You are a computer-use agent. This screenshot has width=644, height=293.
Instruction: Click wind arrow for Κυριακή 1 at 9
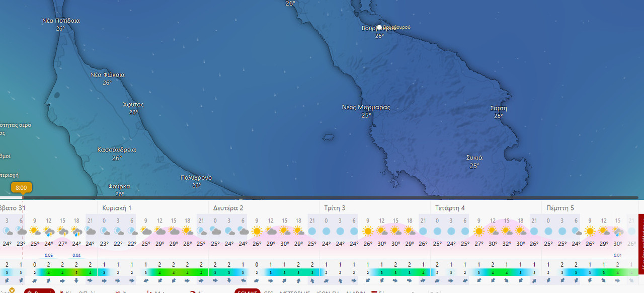tap(146, 280)
